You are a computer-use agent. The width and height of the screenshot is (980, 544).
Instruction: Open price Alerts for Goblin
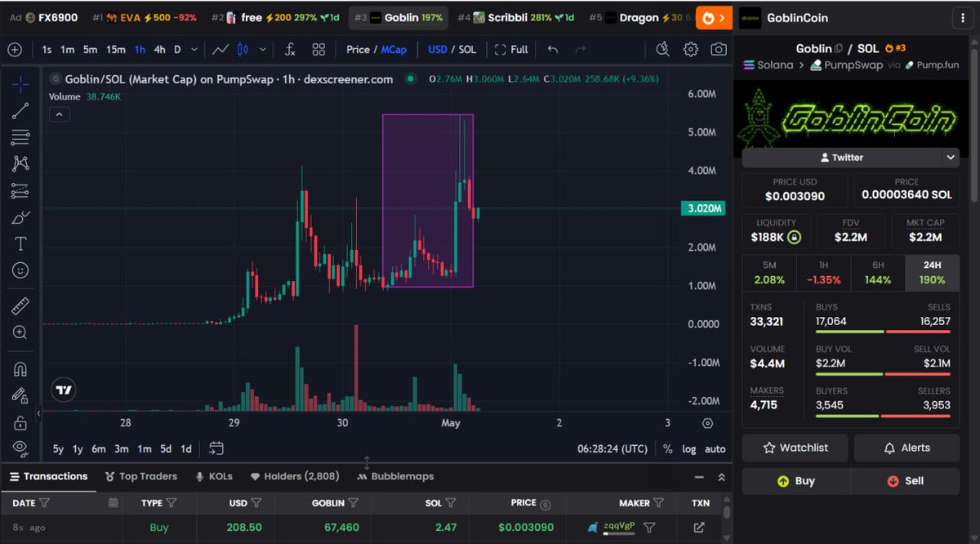point(906,448)
